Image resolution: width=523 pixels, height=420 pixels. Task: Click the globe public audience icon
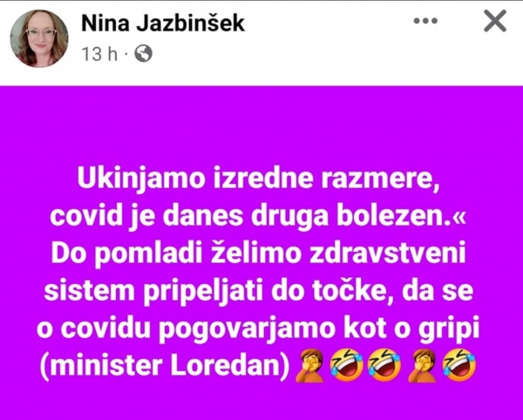pyautogui.click(x=144, y=53)
